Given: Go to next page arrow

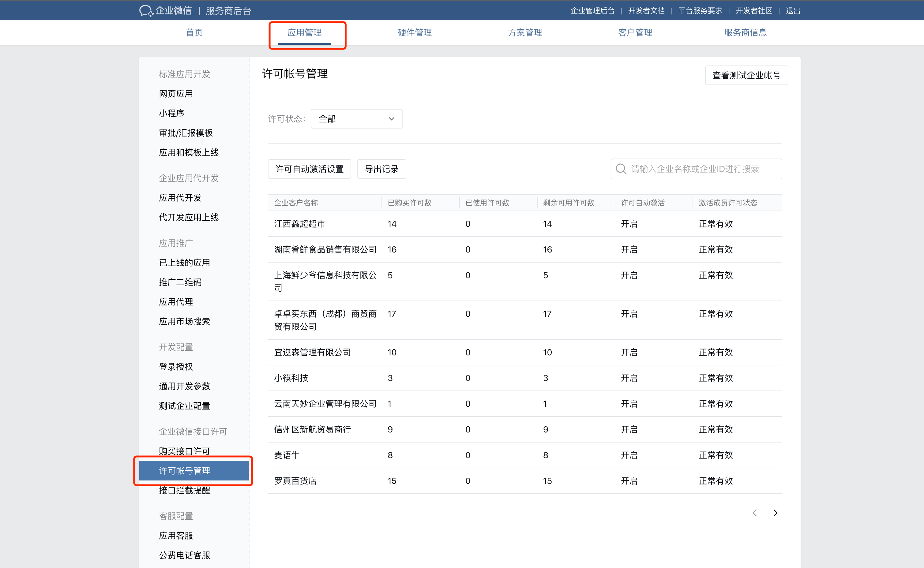Looking at the screenshot, I should coord(775,513).
